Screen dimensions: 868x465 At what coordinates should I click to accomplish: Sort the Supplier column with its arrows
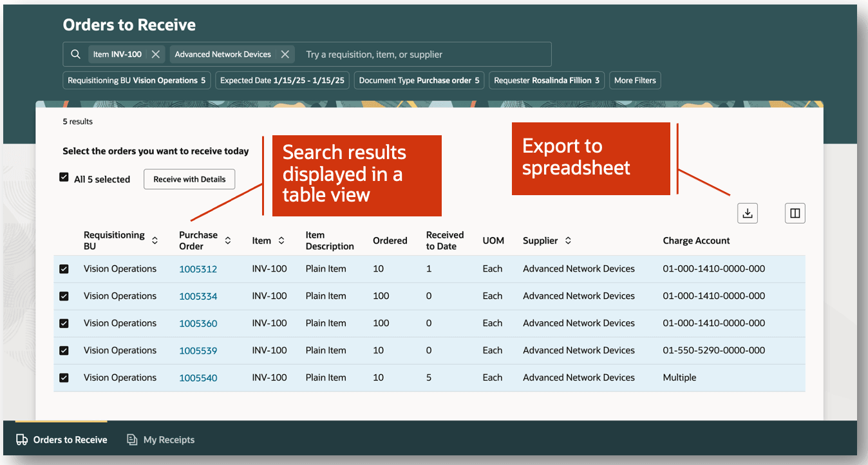coord(568,240)
